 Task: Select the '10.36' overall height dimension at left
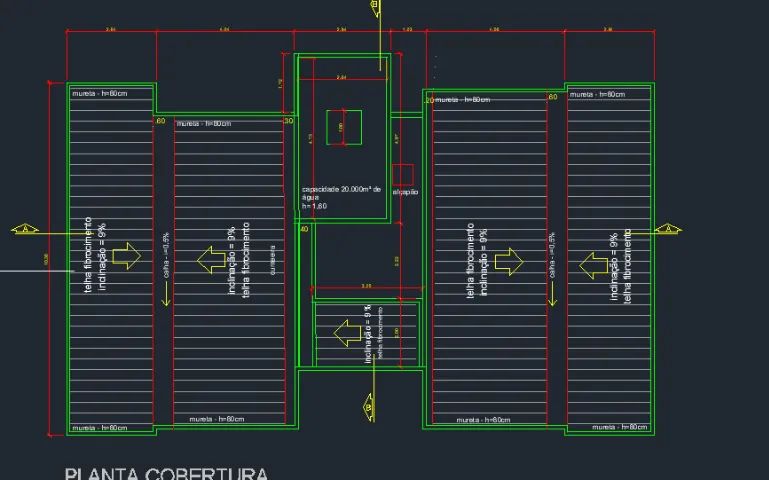click(46, 259)
